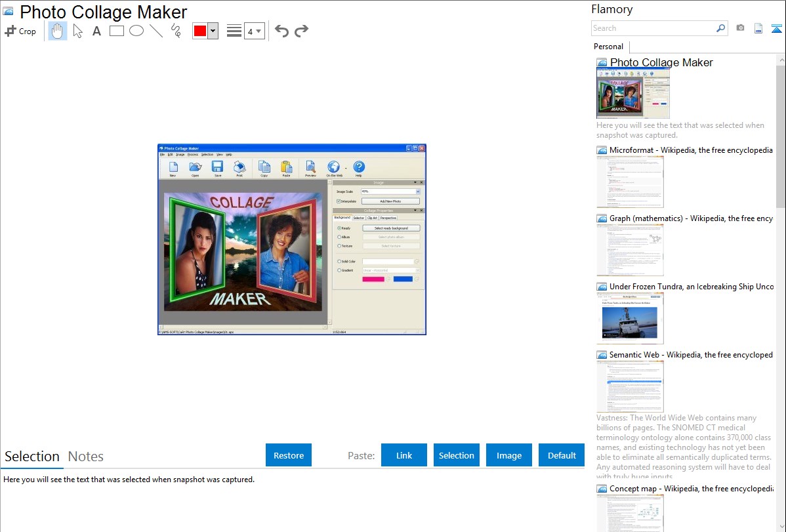This screenshot has height=532, width=786.
Task: Select the rectangle drawing tool
Action: point(116,31)
